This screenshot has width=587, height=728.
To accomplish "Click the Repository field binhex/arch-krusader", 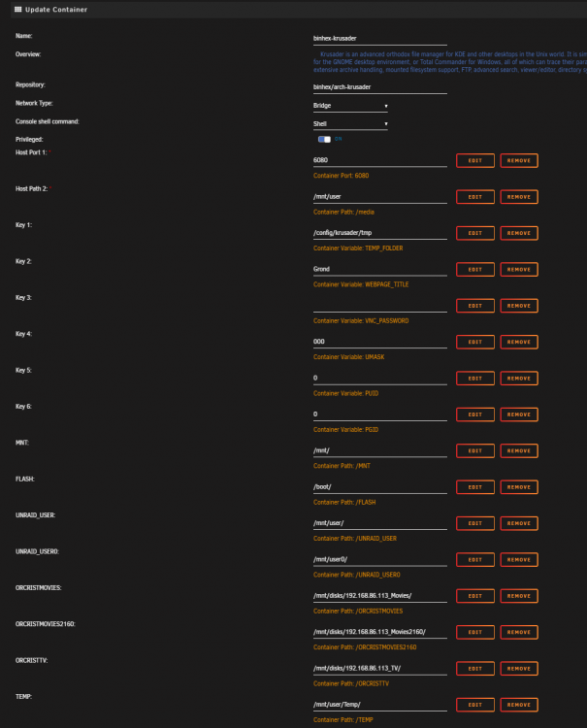I will point(380,87).
